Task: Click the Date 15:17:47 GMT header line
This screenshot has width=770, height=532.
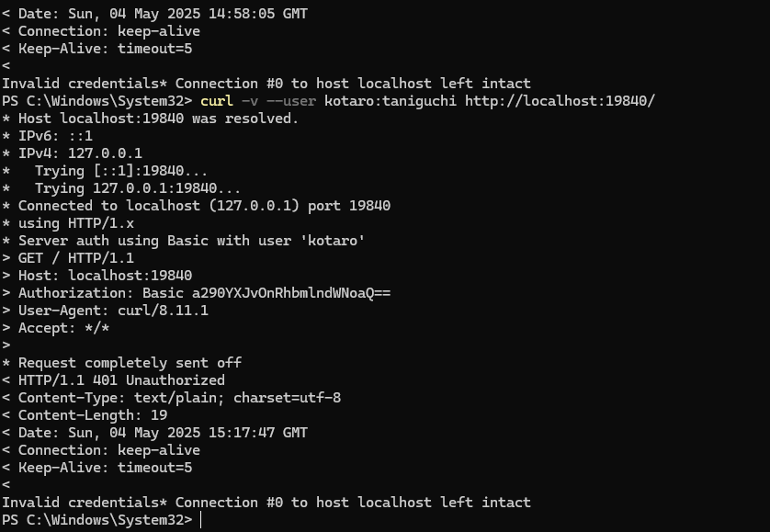Action: click(x=154, y=432)
